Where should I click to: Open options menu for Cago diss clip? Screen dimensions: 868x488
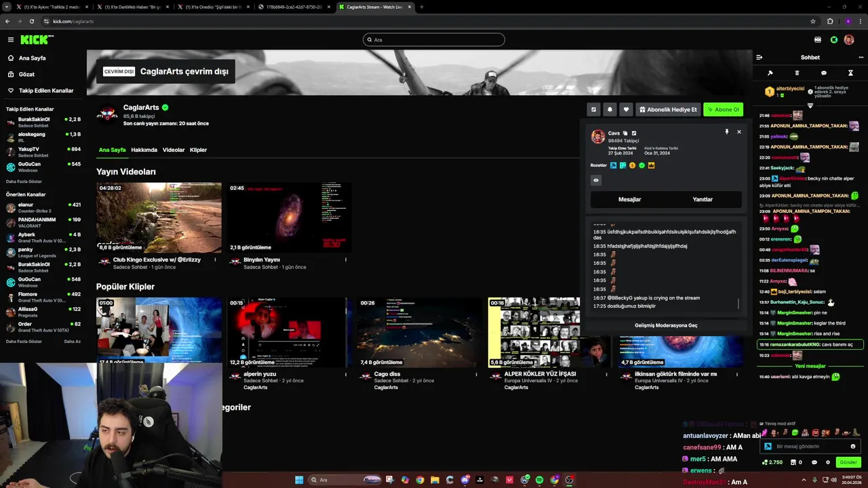476,374
